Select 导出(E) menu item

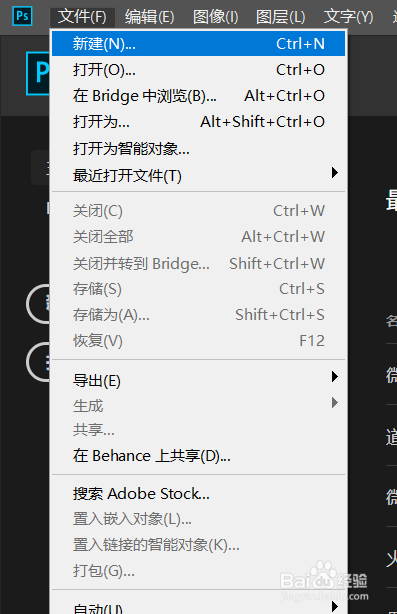point(198,381)
